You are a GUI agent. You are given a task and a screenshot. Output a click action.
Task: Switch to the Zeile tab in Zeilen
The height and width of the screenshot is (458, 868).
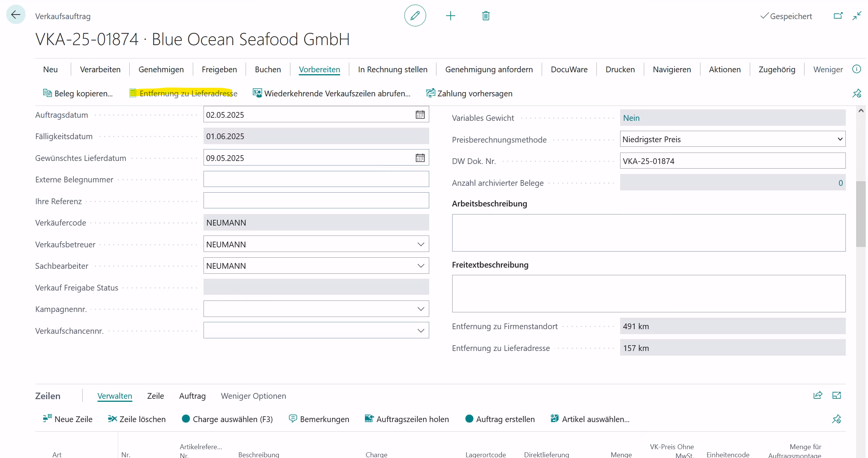155,396
